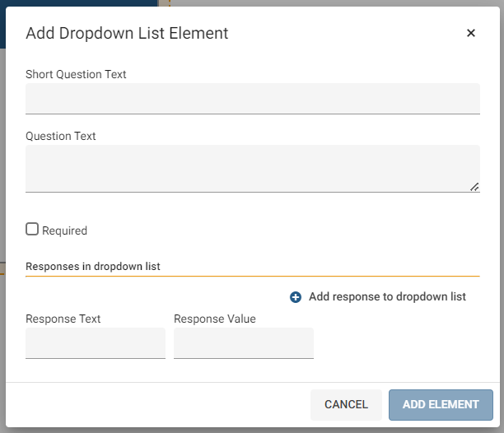
Task: Confirm with the Add Element button
Action: 441,405
